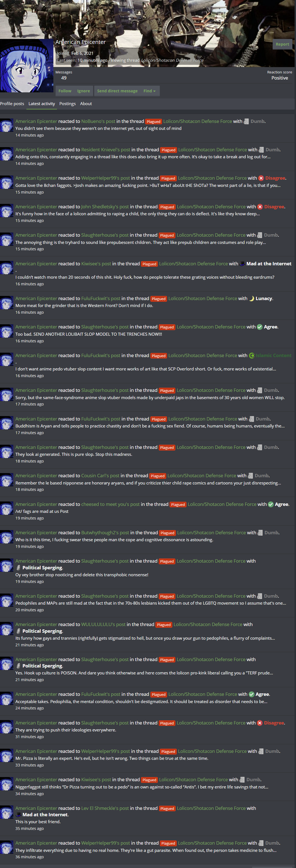Click the crescent moon Lunacy reaction icon
296x868 pixels.
coord(251,298)
